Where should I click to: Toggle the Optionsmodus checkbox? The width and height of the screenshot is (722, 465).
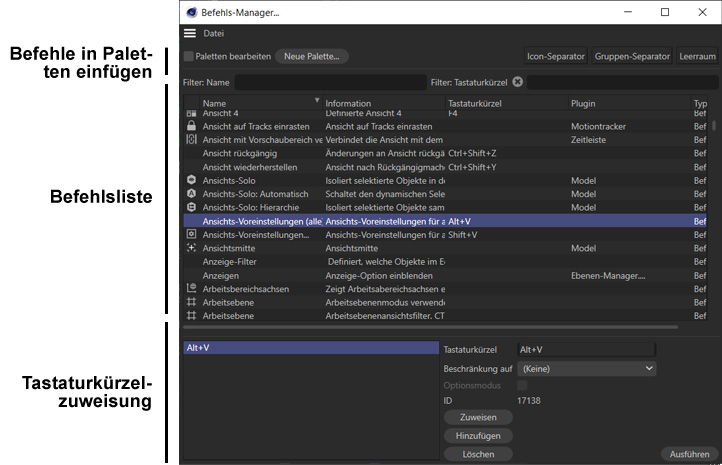point(522,385)
